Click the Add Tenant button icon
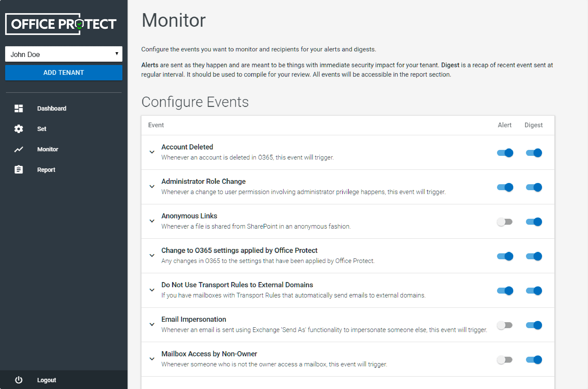588x389 pixels. (64, 73)
